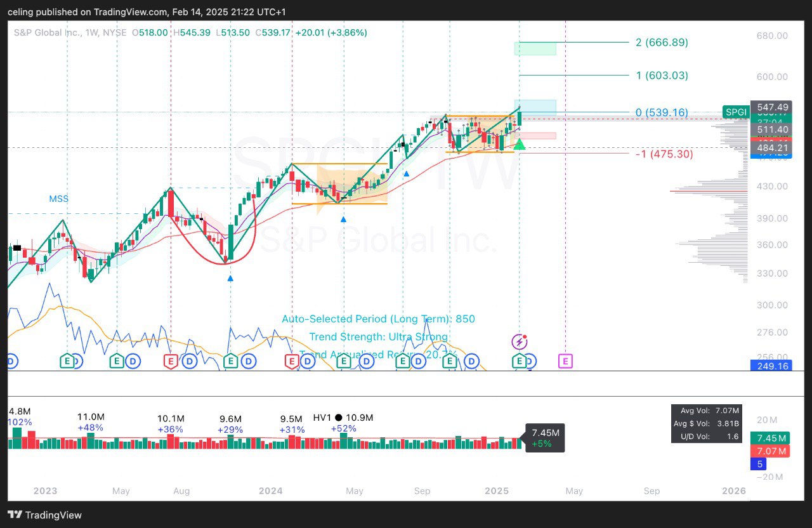Click the blue arrow below the cup bottom
812x528 pixels.
[x=230, y=278]
